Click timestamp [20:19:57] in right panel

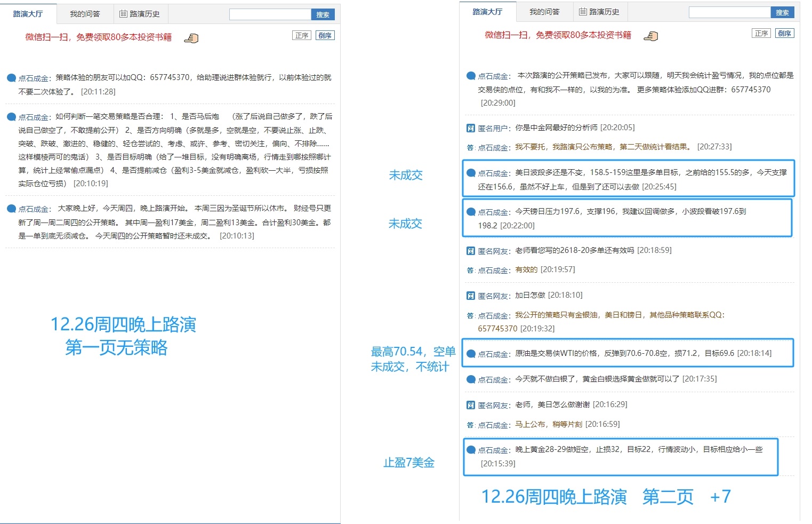558,269
